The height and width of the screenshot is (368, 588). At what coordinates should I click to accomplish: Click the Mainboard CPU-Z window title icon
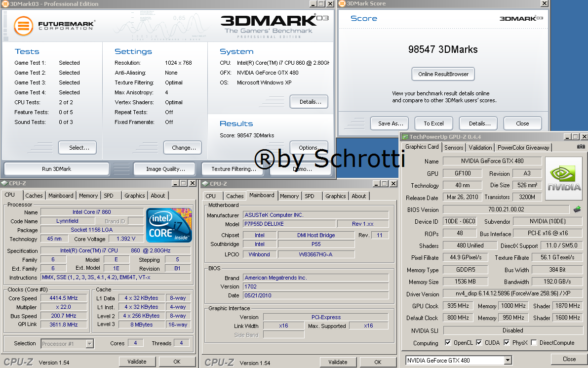click(x=205, y=183)
